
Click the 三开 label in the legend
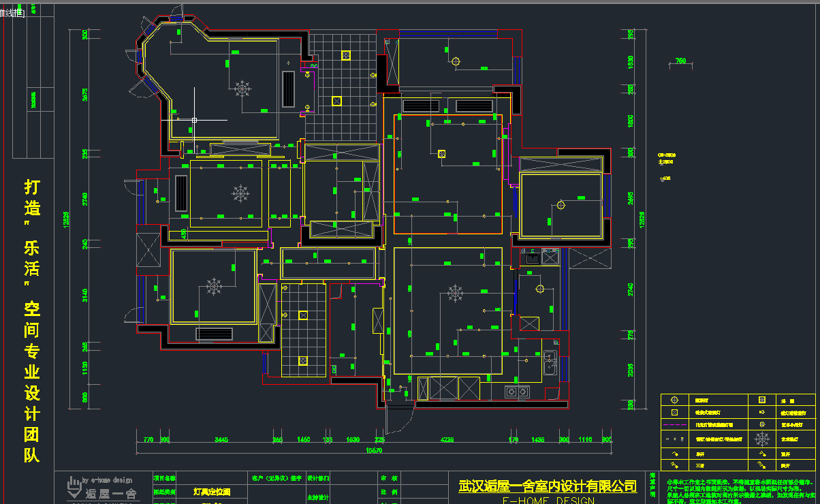[701, 466]
